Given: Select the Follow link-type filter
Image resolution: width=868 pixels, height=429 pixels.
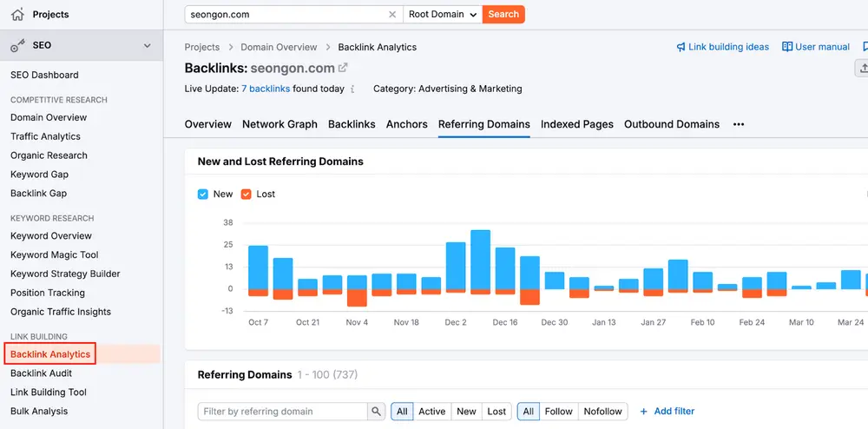Looking at the screenshot, I should (x=558, y=412).
